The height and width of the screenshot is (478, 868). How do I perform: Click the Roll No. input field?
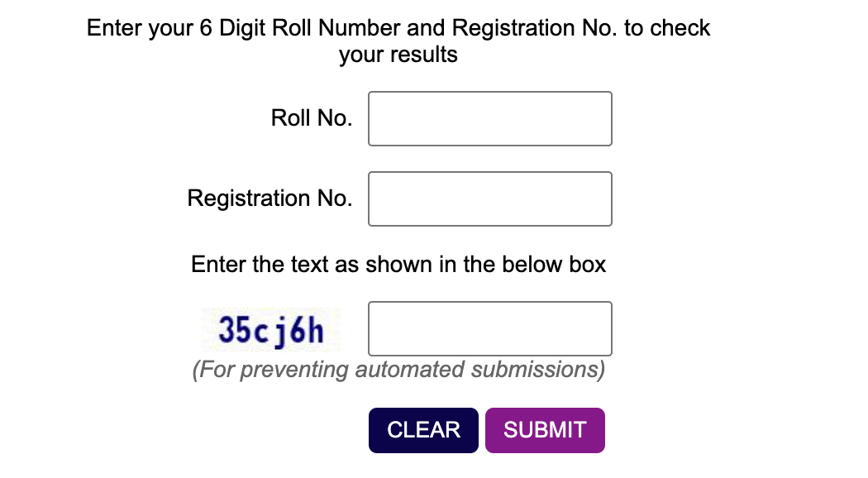489,119
